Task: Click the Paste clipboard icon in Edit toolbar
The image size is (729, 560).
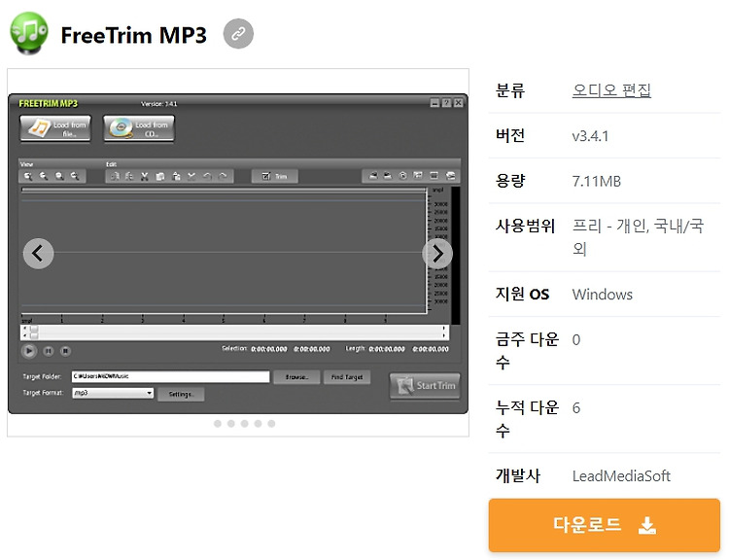Action: [176, 176]
